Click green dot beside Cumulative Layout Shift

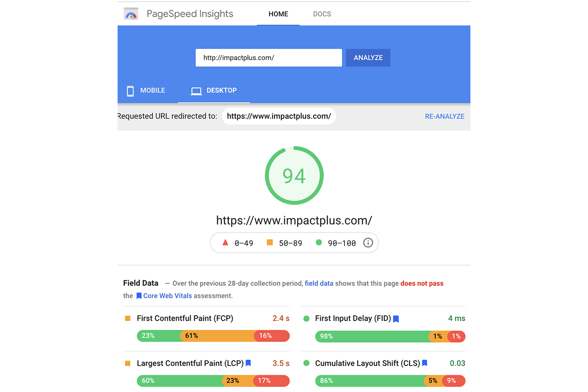click(306, 363)
